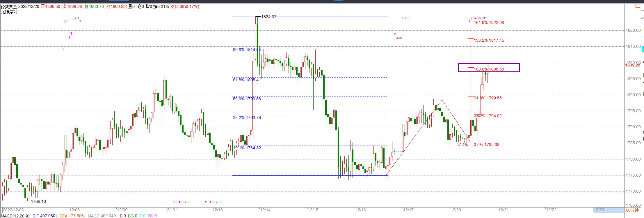Click the 1820.00 price axis label
Image resolution: width=644 pixels, height=218 pixels.
point(633,30)
